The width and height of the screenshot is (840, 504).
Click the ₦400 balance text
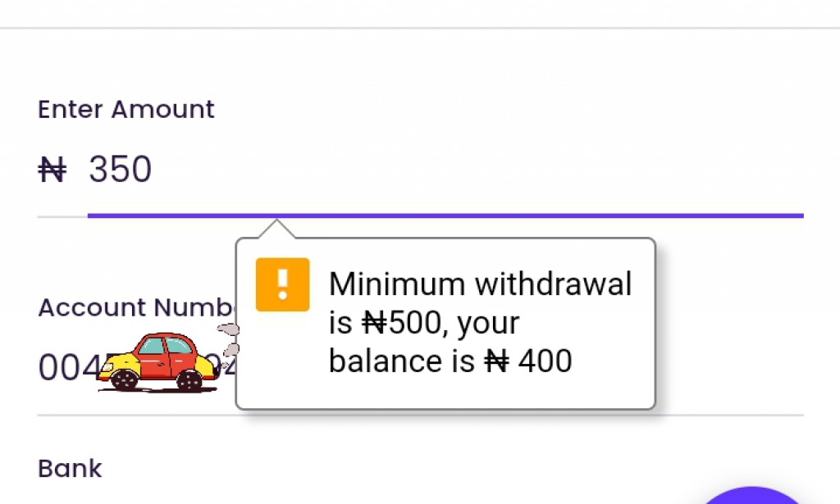pyautogui.click(x=530, y=361)
